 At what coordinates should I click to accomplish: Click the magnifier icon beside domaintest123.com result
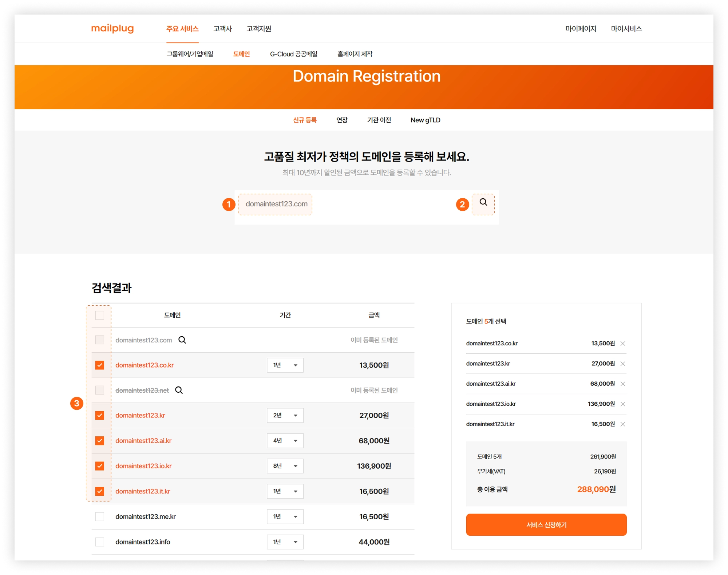point(182,340)
